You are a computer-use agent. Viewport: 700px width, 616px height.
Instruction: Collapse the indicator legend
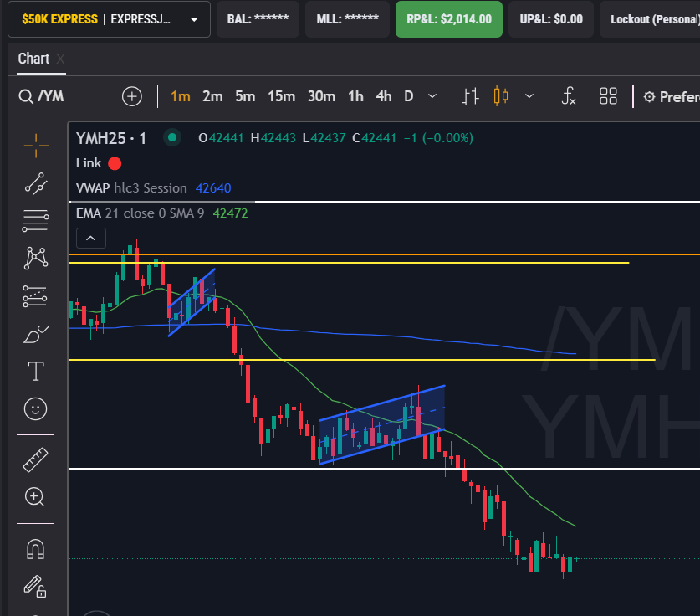pos(91,238)
